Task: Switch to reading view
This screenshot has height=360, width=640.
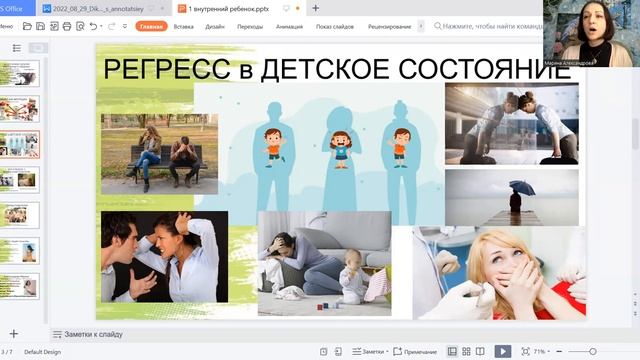Action: (x=480, y=351)
